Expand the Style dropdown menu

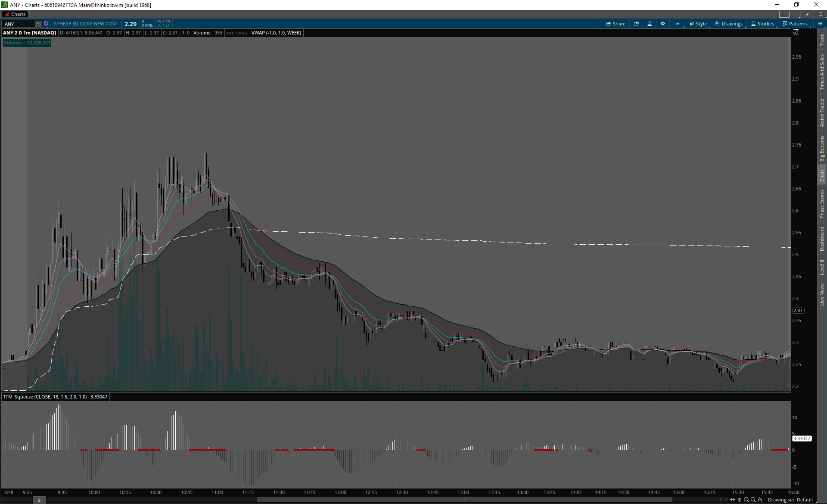[698, 24]
